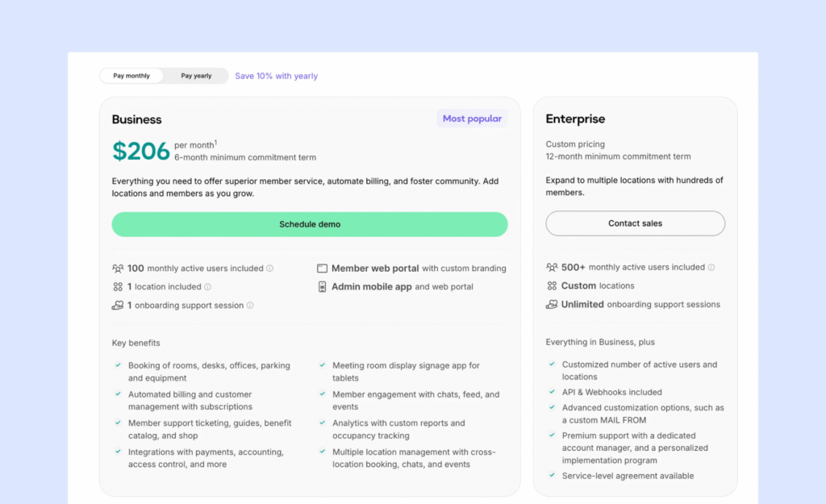Switch billing to Pay monthly

[131, 76]
